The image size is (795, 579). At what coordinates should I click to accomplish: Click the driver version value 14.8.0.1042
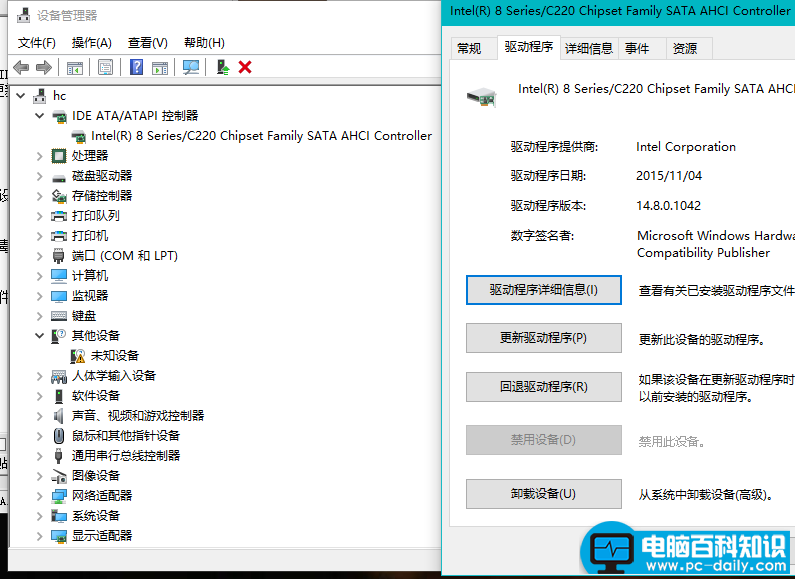pos(668,206)
